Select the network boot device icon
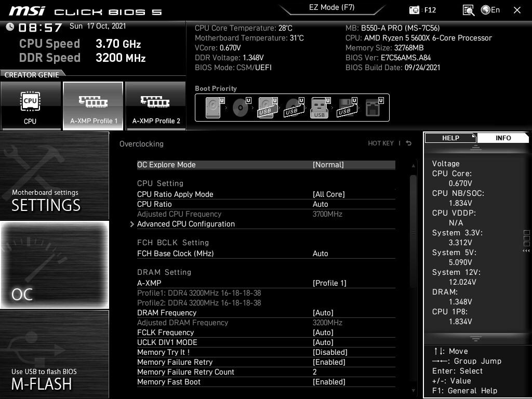The height and width of the screenshot is (399, 532). click(x=374, y=108)
